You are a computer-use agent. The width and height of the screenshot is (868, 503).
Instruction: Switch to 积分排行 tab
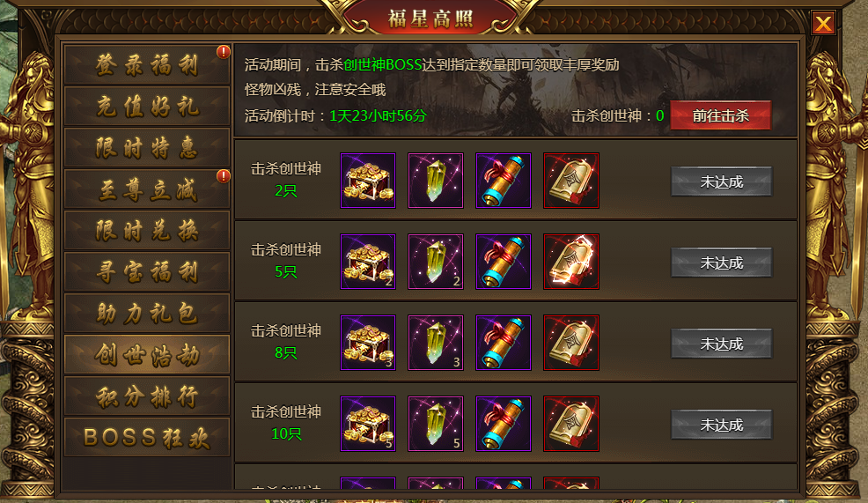tap(147, 396)
